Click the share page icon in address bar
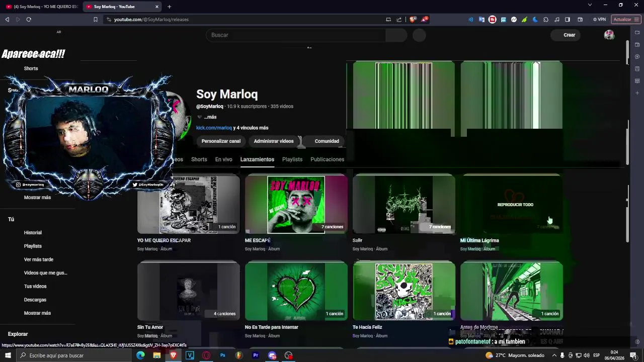Viewport: 644px width, 362px height. point(399,20)
